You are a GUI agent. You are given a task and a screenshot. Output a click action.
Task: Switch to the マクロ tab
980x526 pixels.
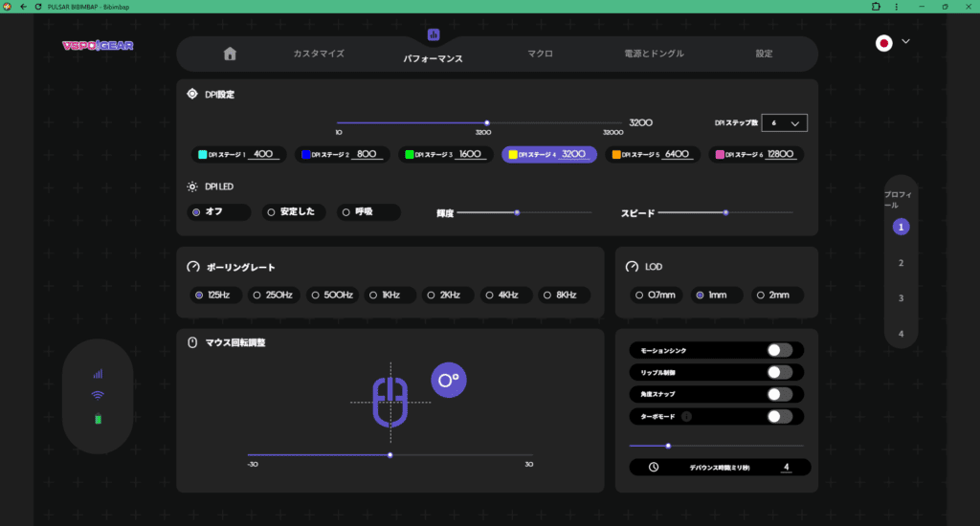(x=540, y=54)
